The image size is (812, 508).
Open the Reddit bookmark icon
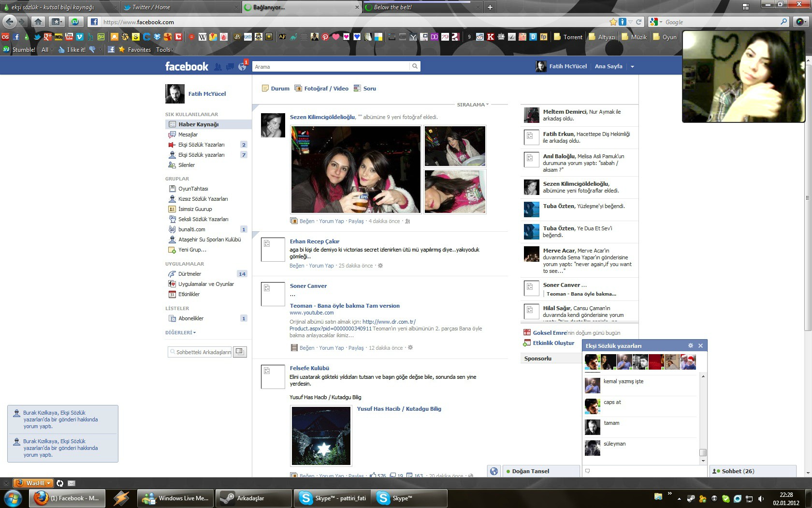point(479,37)
